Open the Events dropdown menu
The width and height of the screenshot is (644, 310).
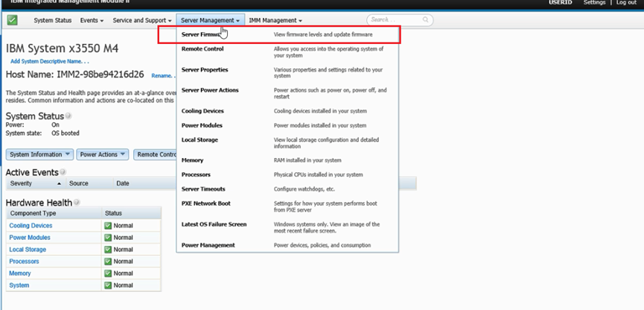click(92, 20)
